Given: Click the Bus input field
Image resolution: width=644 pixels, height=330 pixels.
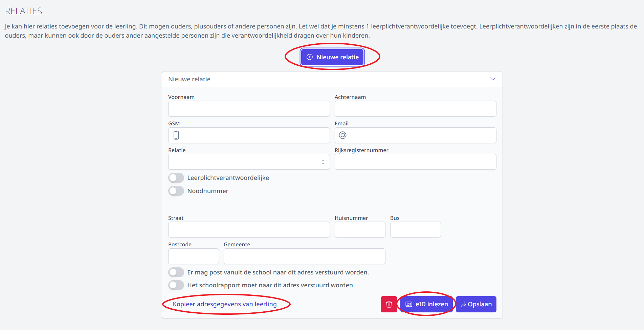Looking at the screenshot, I should click(416, 230).
